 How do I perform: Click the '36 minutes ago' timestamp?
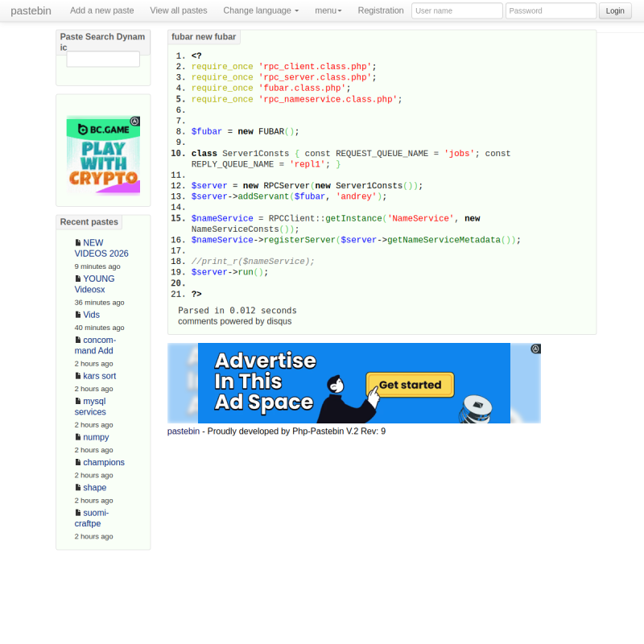tap(99, 303)
